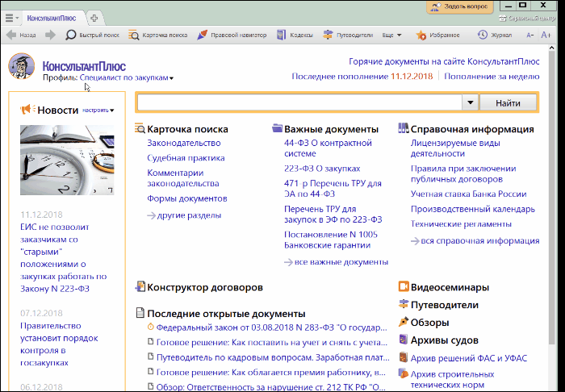Click the forward navigation arrow
The image size is (565, 392).
point(50,35)
